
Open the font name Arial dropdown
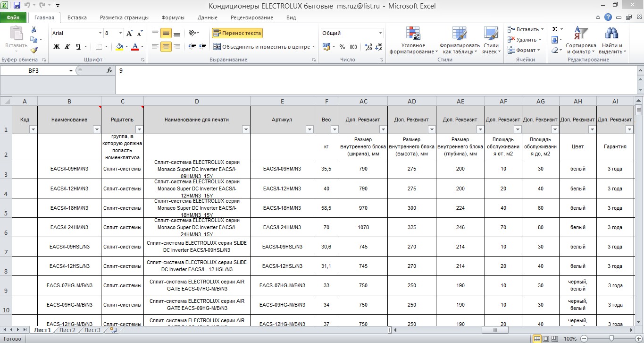(x=100, y=34)
